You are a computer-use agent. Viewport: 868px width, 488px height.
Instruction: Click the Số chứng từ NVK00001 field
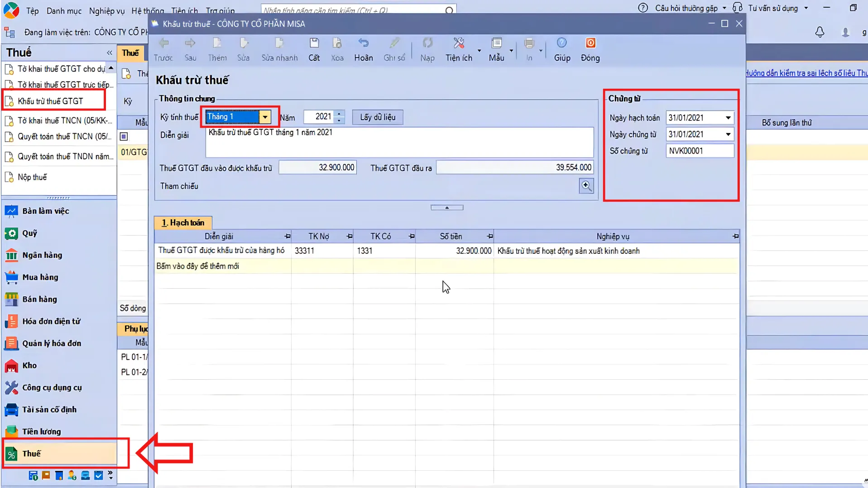[x=700, y=151]
